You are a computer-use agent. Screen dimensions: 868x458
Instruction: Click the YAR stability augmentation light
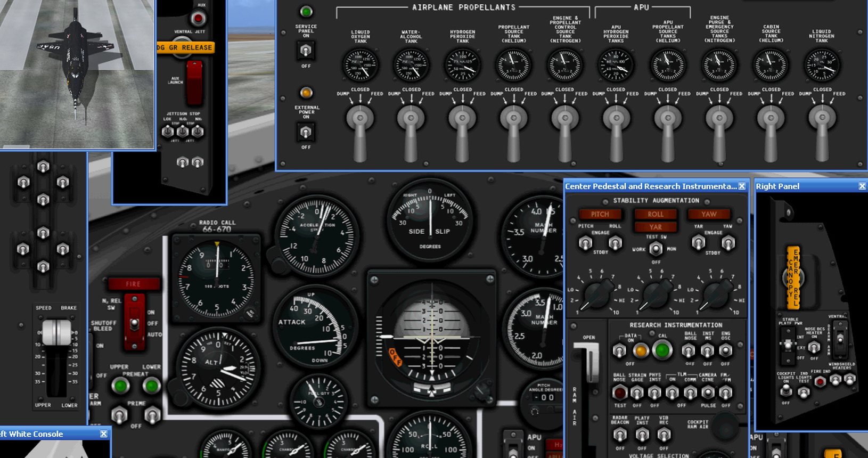pos(656,227)
